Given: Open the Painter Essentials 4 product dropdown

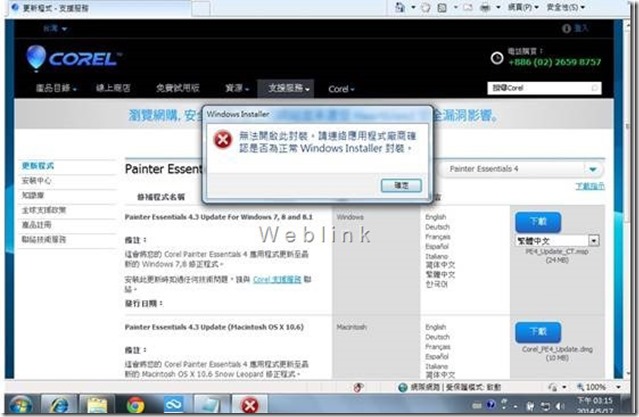Looking at the screenshot, I should coord(520,169).
